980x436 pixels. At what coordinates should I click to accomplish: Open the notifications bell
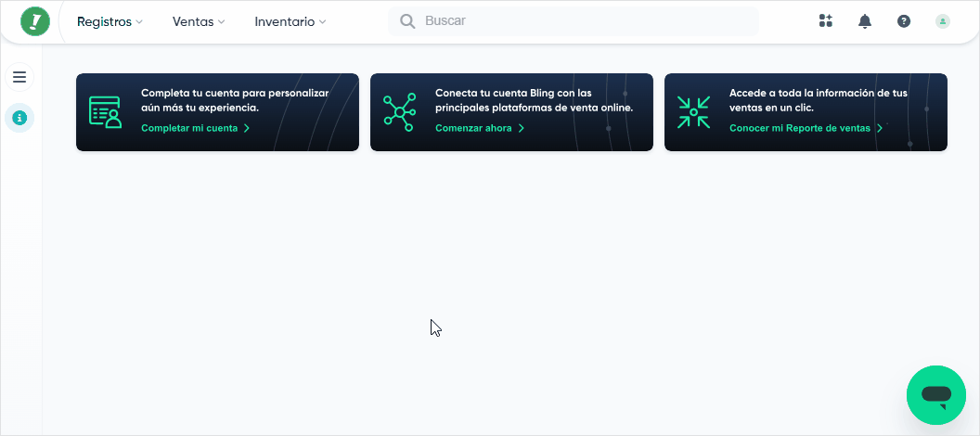(865, 21)
